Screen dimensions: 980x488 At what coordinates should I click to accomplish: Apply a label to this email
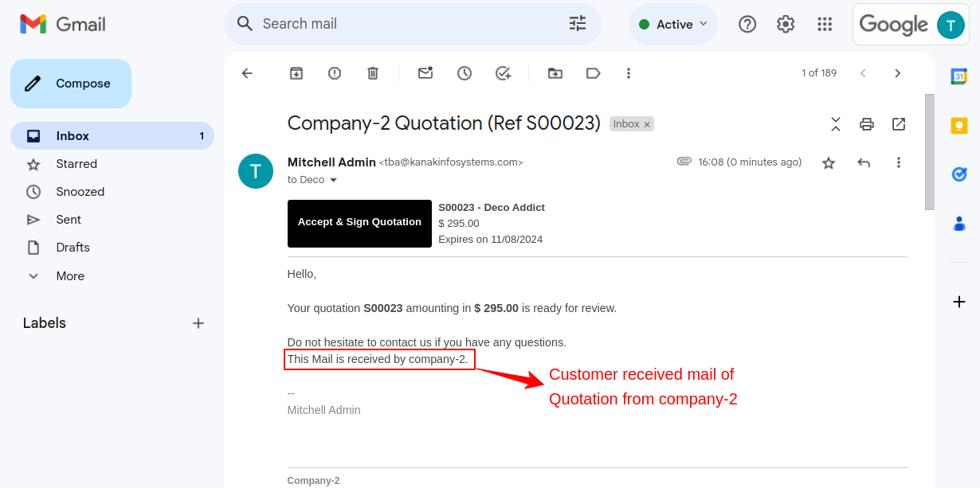(593, 72)
